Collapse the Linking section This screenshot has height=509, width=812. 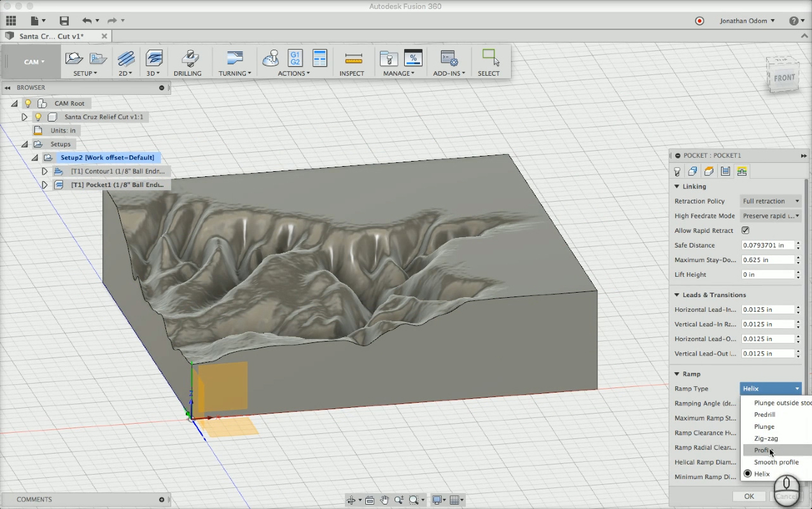(676, 186)
